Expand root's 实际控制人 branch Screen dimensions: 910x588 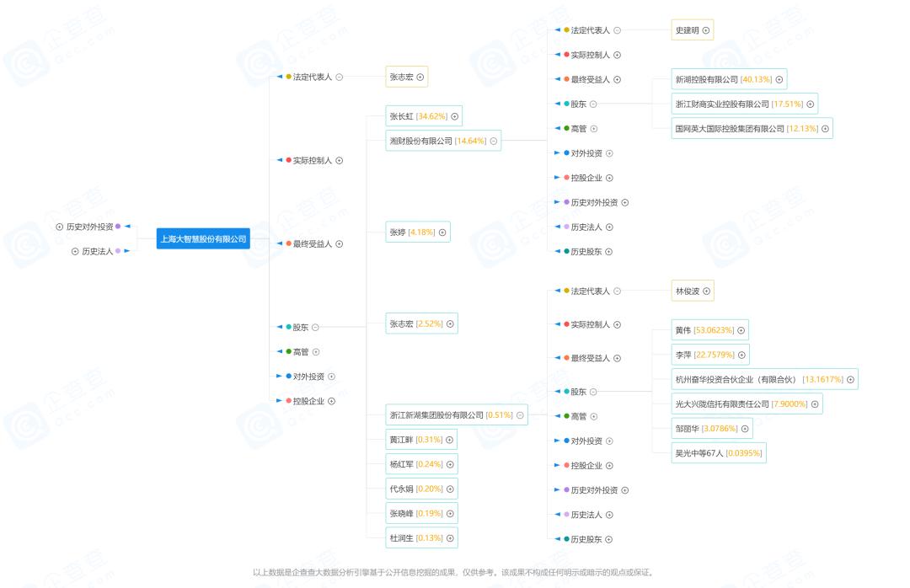coord(340,161)
